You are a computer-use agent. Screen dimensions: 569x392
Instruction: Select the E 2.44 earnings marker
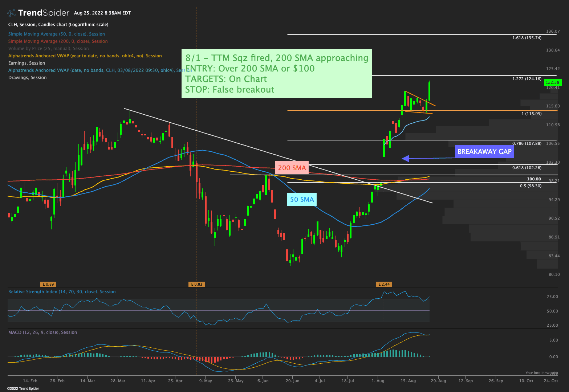click(x=384, y=284)
